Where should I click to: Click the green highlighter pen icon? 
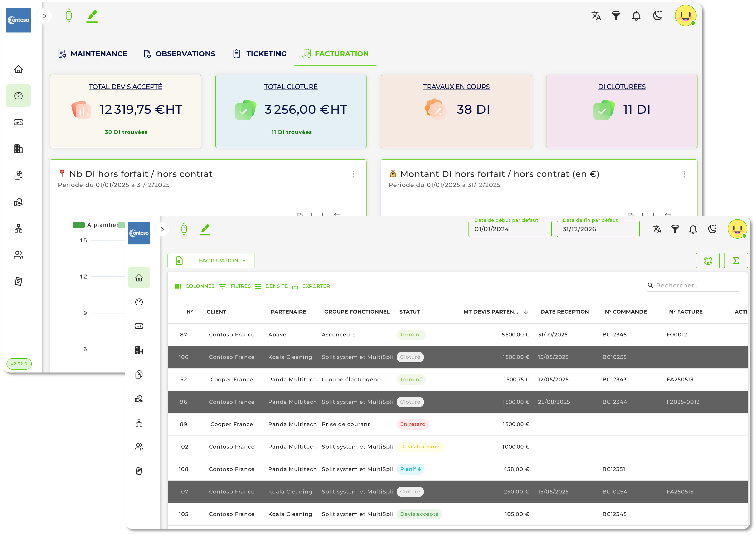tap(92, 16)
